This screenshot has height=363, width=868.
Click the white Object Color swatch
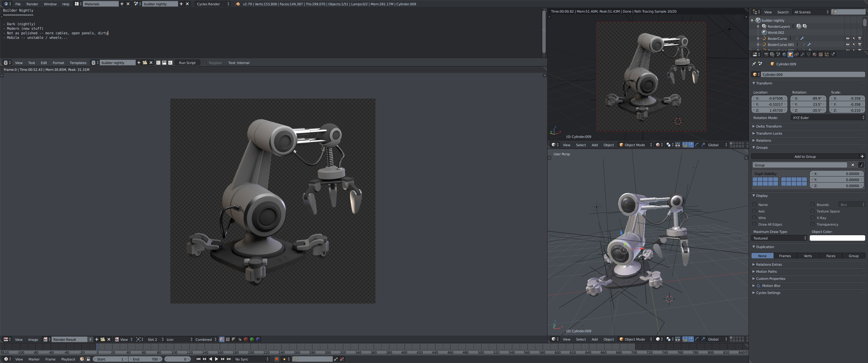[x=837, y=238]
